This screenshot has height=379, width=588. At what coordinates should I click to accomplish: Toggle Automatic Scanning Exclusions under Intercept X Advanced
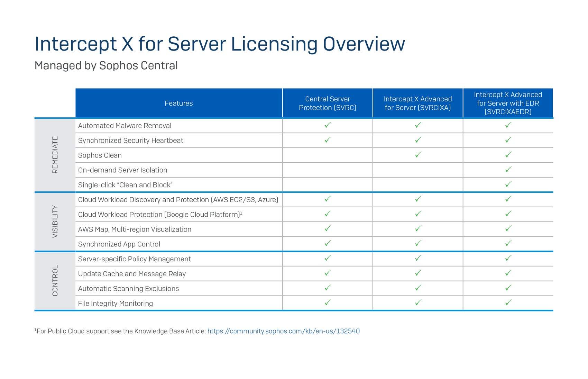[x=417, y=288]
